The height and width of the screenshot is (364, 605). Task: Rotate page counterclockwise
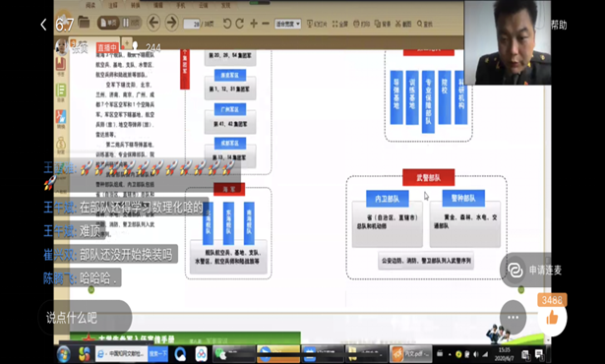point(227,24)
